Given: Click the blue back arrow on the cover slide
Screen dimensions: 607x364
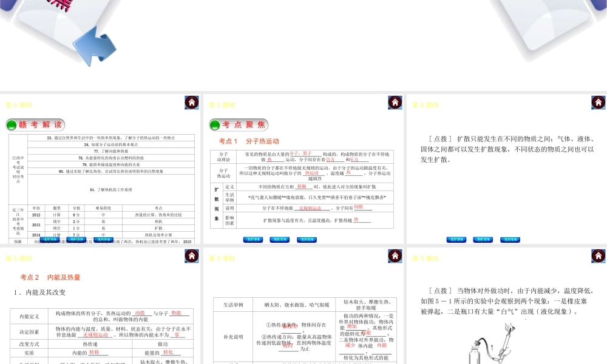Looking at the screenshot, I should tap(94, 47).
